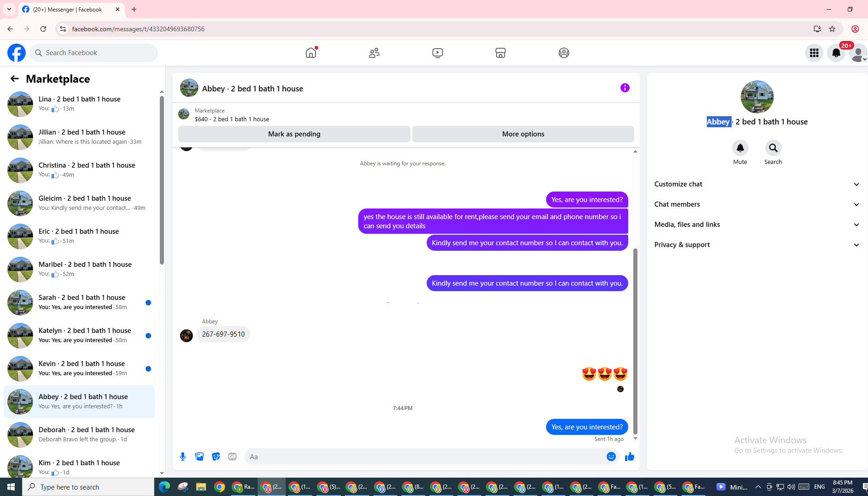Click Mark as pending button
The height and width of the screenshot is (496, 868).
pyautogui.click(x=294, y=134)
